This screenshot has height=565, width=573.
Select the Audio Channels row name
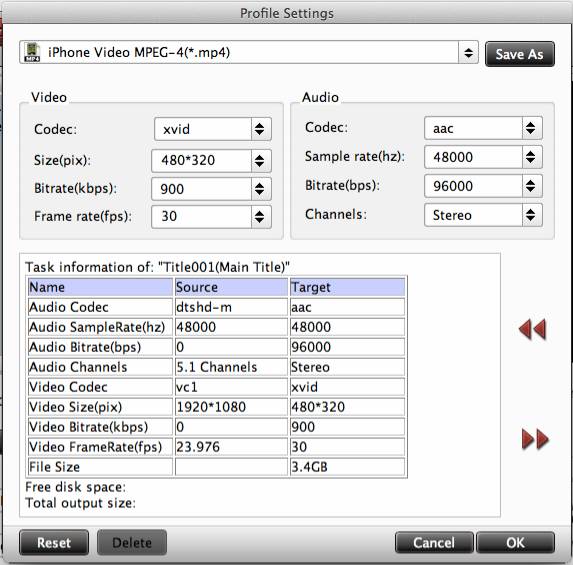[x=100, y=367]
